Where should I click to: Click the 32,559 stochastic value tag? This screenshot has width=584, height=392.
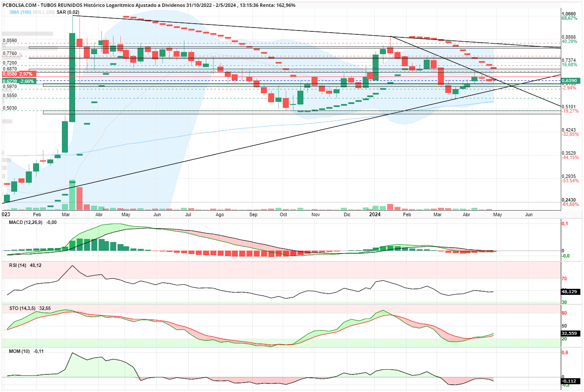[x=571, y=333]
